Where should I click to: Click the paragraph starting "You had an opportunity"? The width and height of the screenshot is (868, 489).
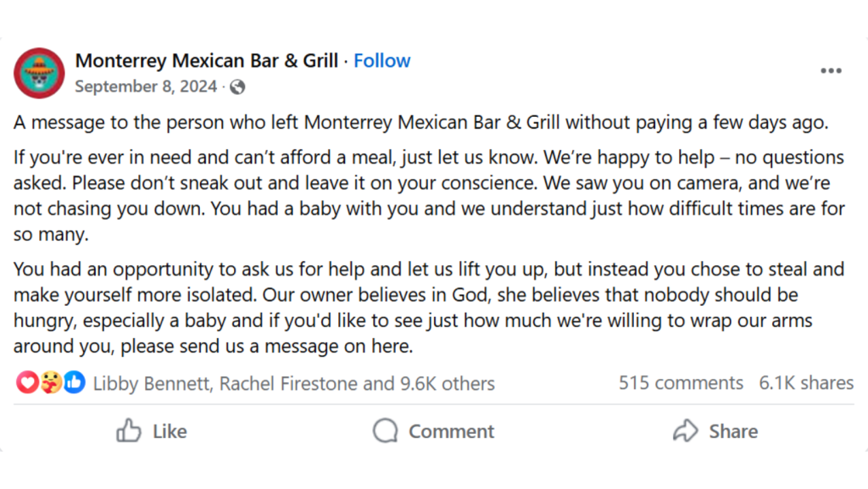tap(429, 308)
